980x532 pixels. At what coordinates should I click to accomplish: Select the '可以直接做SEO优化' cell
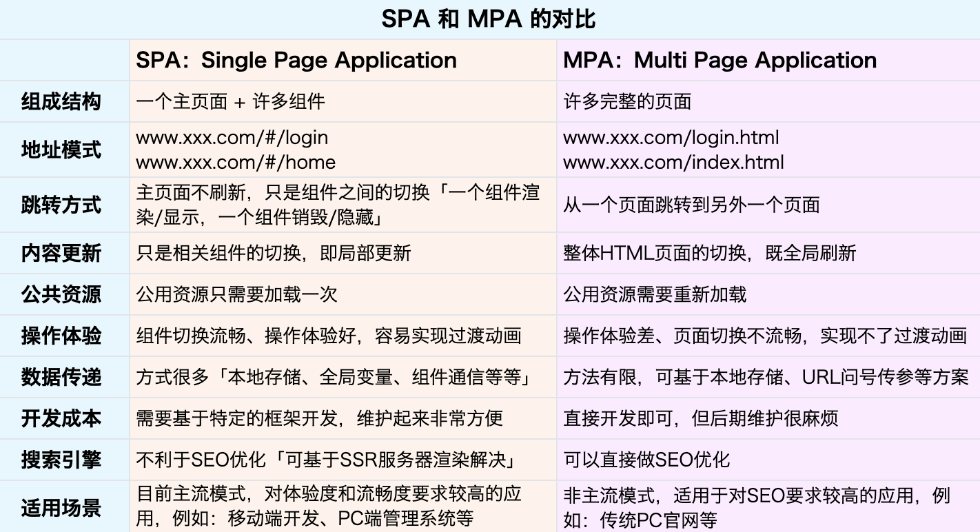[646, 460]
